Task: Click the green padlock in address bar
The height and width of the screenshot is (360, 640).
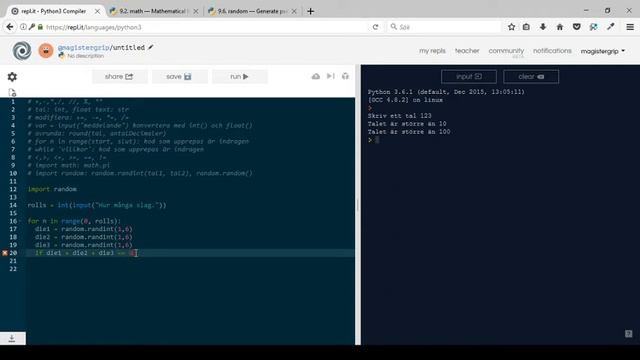Action: tap(40, 27)
